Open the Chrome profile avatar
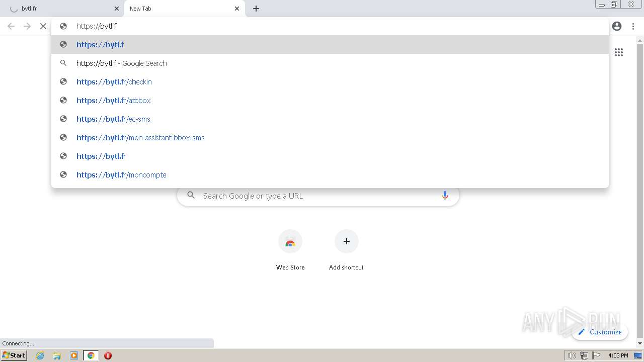The image size is (644, 362). point(617,26)
